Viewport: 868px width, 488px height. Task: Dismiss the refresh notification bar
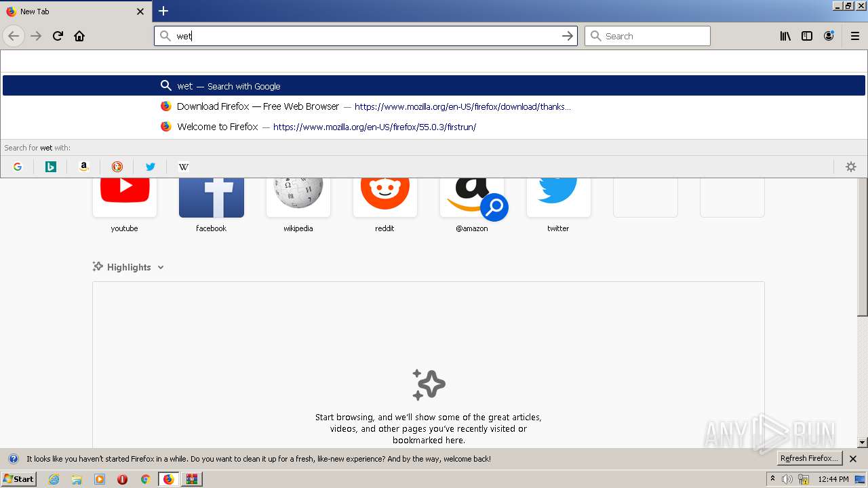(x=853, y=459)
